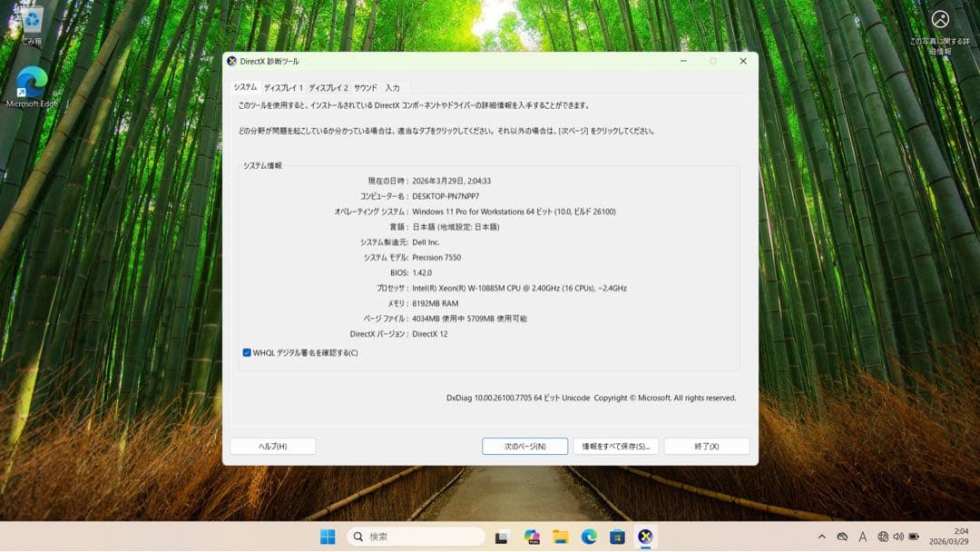Screen dimensions: 980x552
Task: Click the battery status tray icon
Action: tap(914, 537)
